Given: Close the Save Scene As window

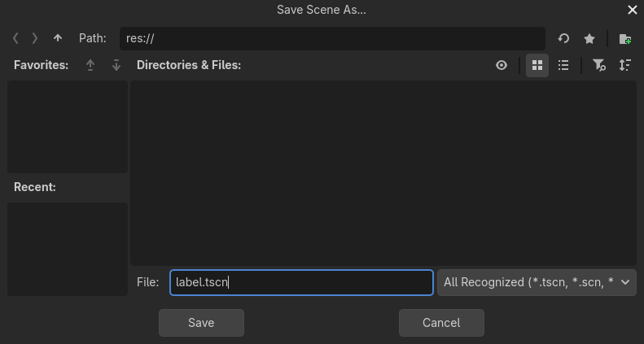Looking at the screenshot, I should [x=633, y=10].
